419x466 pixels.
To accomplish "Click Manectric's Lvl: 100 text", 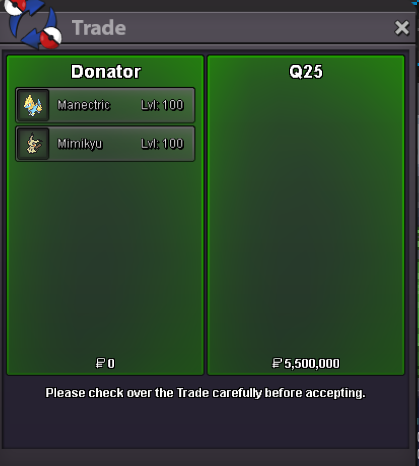I will coord(162,105).
